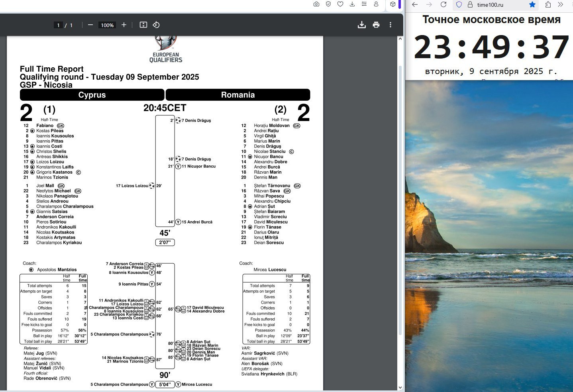Open the browser settings sliders icon

(364, 4)
